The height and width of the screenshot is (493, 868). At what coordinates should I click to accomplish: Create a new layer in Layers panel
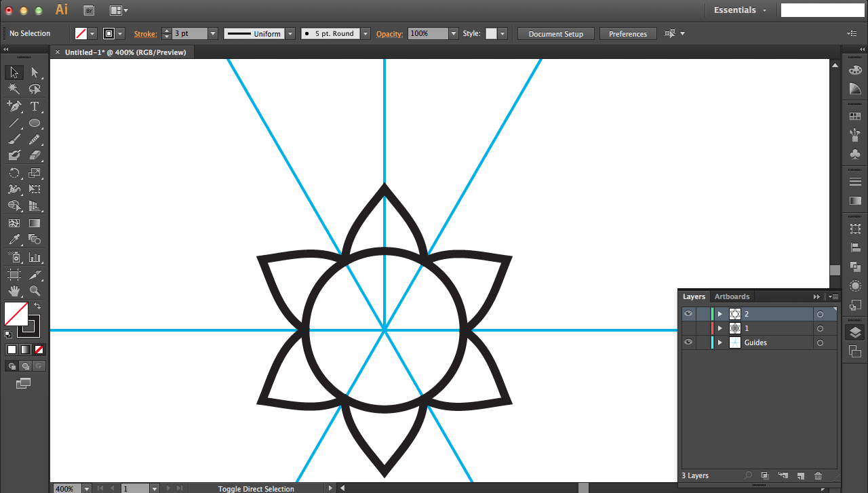(800, 476)
